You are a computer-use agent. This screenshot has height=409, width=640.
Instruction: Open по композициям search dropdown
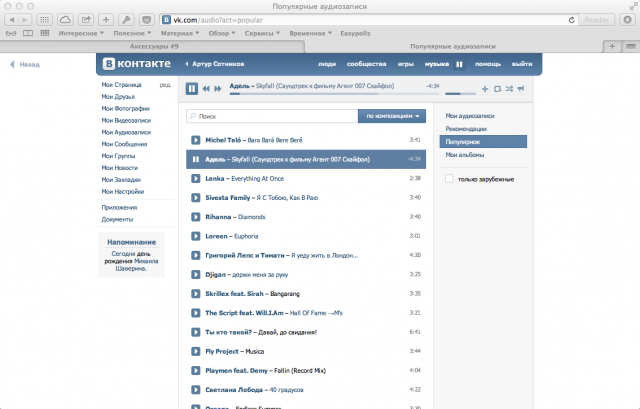(x=392, y=116)
